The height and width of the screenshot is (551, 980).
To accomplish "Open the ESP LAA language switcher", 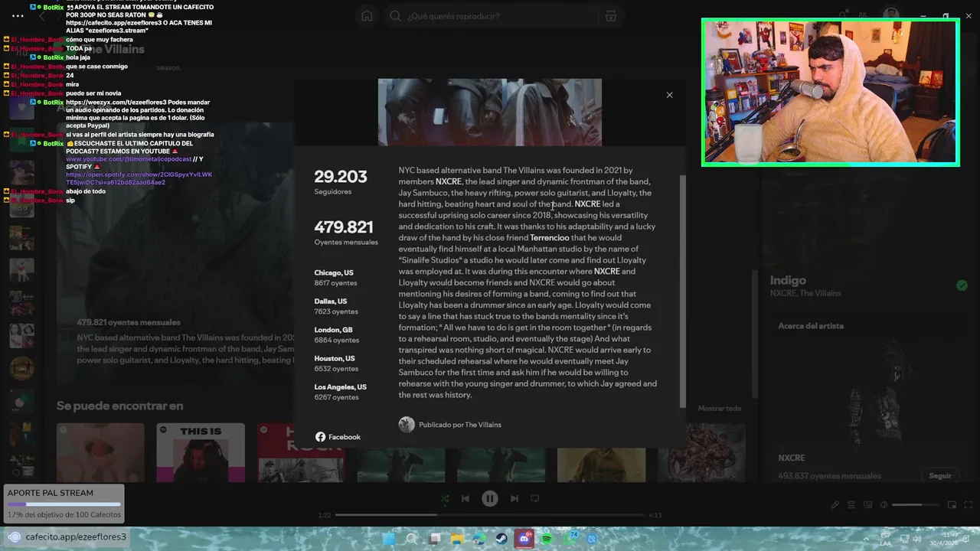I will (x=886, y=540).
